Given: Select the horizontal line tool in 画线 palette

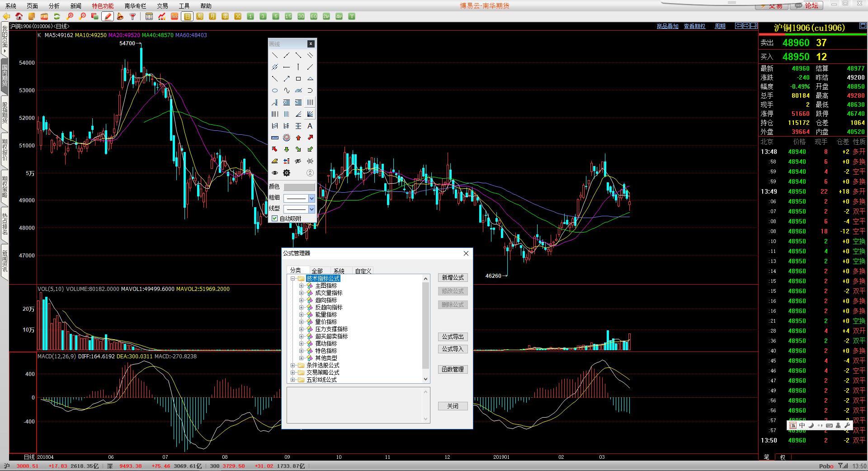Looking at the screenshot, I should point(287,67).
